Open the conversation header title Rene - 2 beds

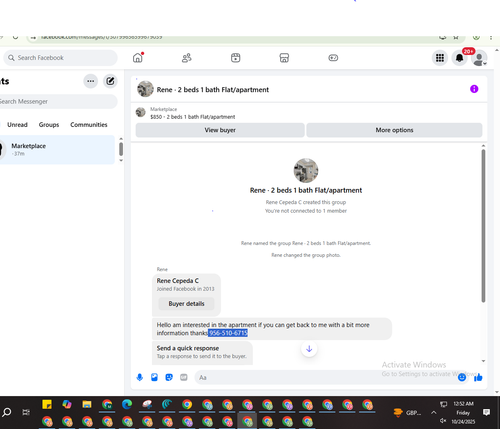213,90
